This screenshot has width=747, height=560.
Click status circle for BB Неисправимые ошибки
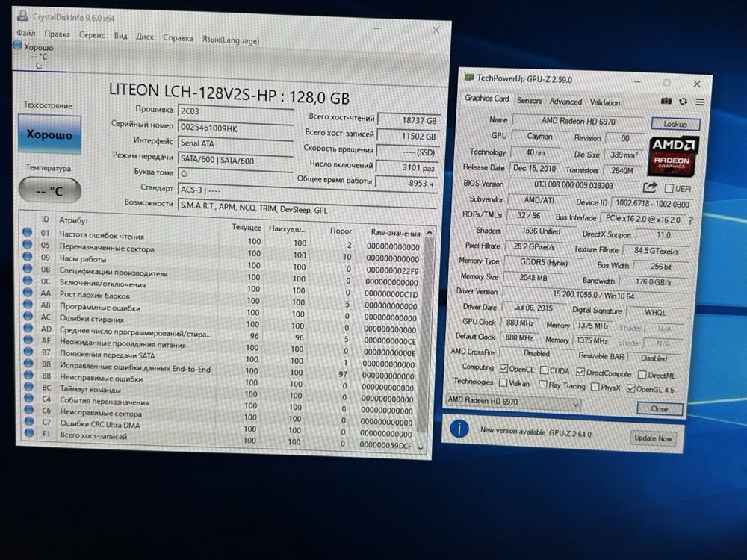(28, 375)
